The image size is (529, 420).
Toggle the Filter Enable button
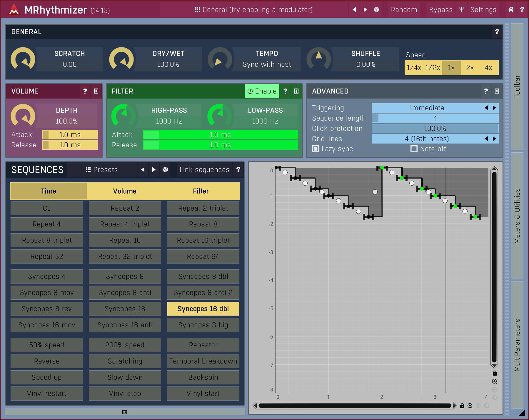(x=262, y=91)
